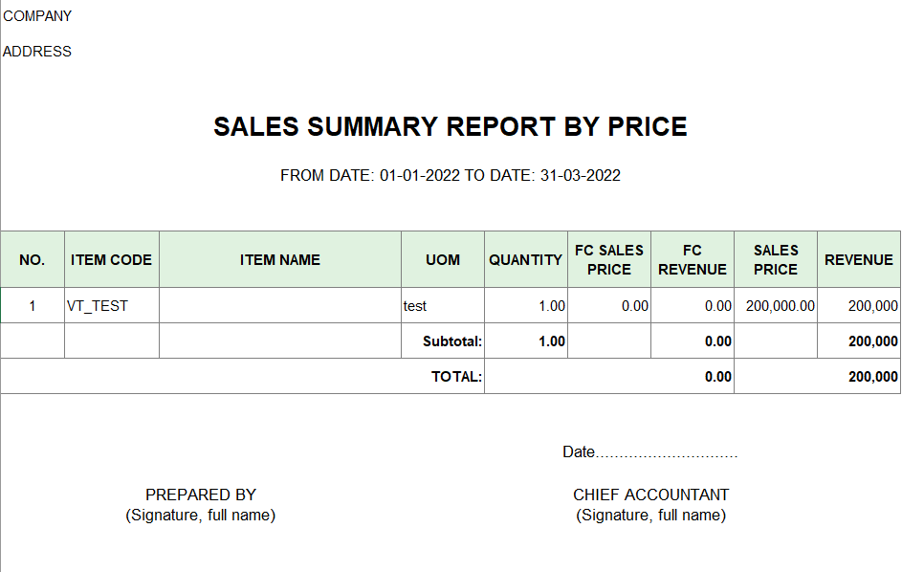Select the TOTAL label cell

(x=242, y=377)
